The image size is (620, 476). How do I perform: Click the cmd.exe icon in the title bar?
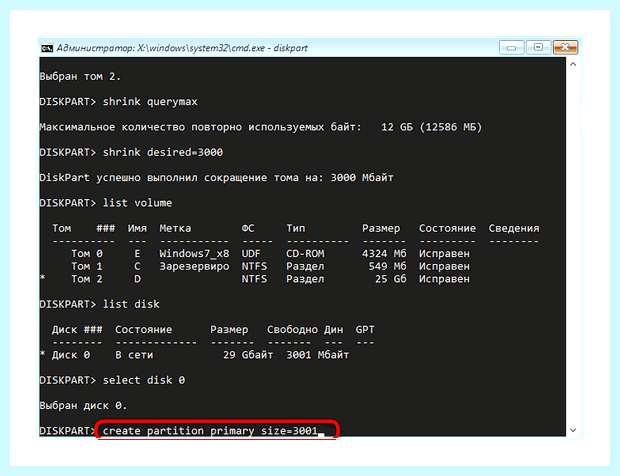pos(47,48)
